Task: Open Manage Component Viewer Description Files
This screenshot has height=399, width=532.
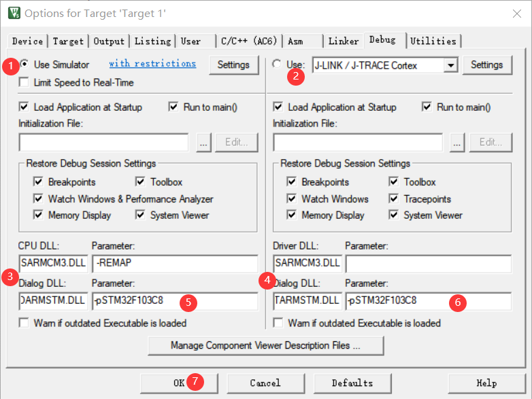Action: click(x=266, y=345)
